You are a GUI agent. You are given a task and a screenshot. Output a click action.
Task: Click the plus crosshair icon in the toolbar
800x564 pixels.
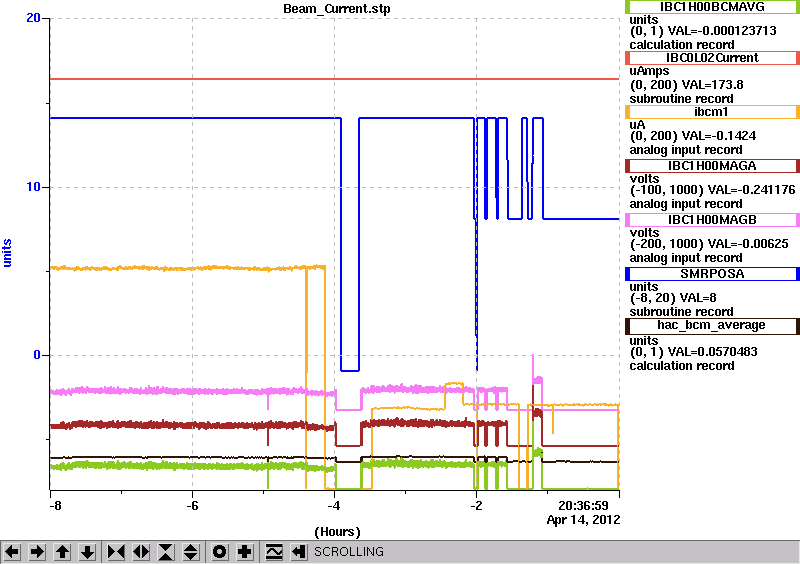click(x=245, y=552)
